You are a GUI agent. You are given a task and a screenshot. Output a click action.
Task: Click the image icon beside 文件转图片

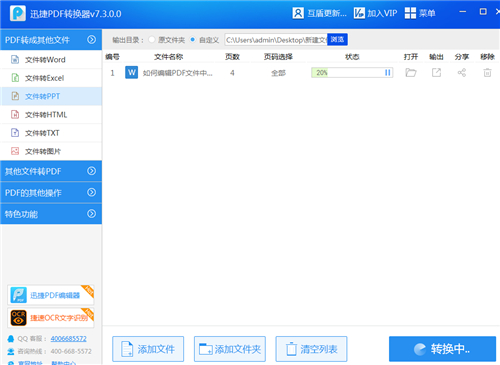click(15, 151)
